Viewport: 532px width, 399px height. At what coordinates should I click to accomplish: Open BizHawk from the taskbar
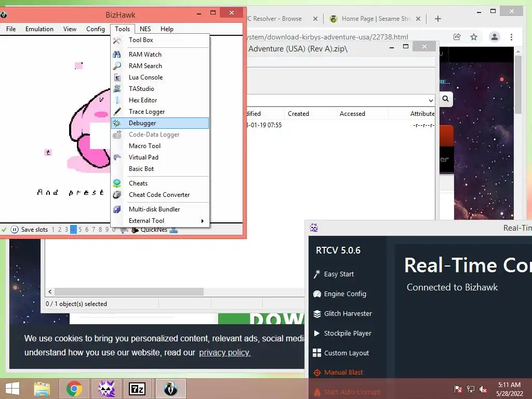point(170,389)
